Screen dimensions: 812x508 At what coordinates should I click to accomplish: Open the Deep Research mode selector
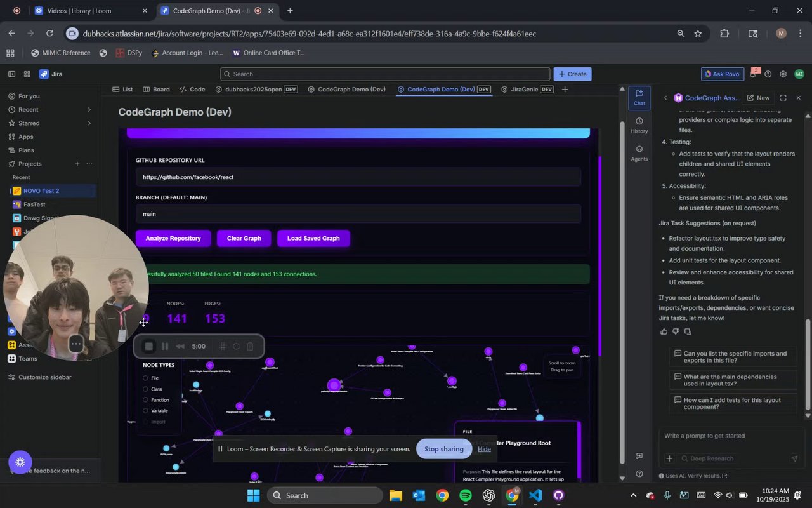pyautogui.click(x=706, y=458)
